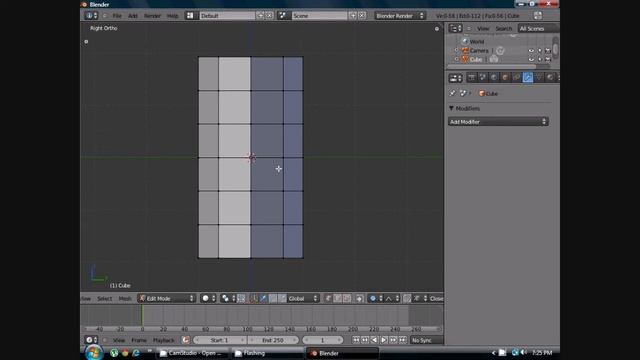This screenshot has height=360, width=640.
Task: Toggle the snap magnet icon
Action: click(407, 299)
